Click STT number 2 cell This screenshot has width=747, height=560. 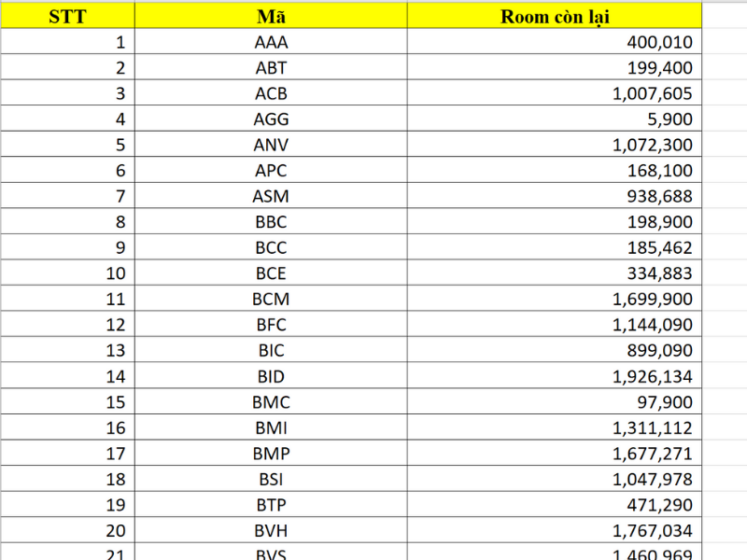(67, 67)
